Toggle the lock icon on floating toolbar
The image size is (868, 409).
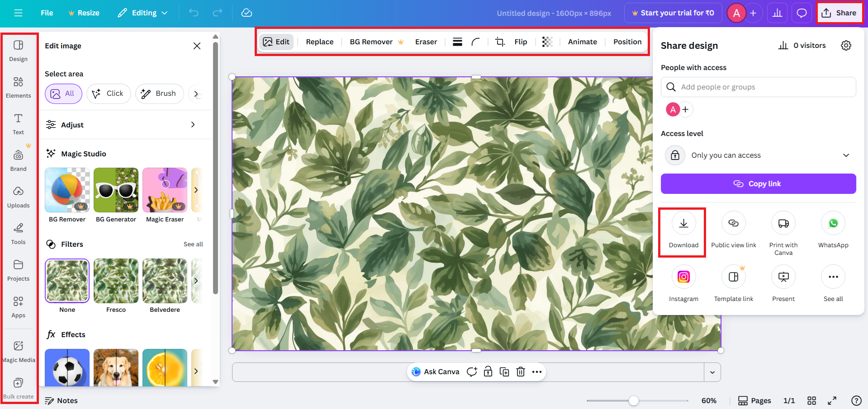(488, 371)
